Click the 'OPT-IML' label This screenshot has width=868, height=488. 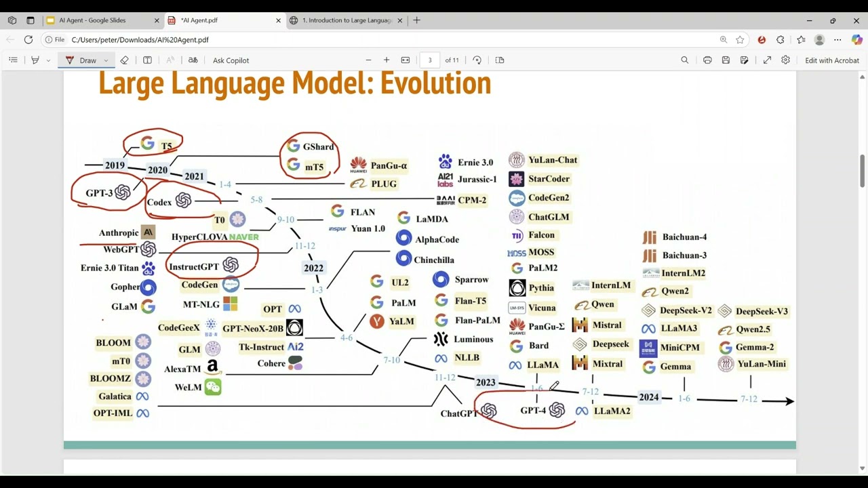point(113,413)
